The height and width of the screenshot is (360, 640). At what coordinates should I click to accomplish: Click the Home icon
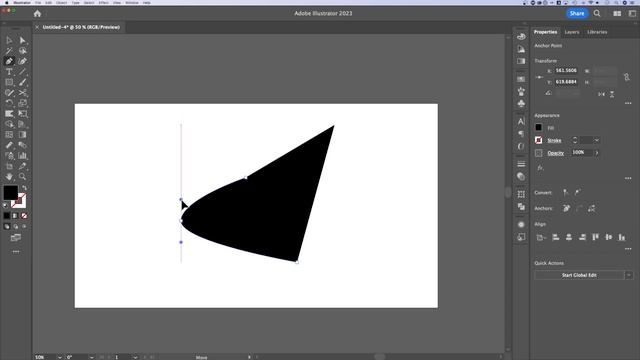[x=37, y=13]
